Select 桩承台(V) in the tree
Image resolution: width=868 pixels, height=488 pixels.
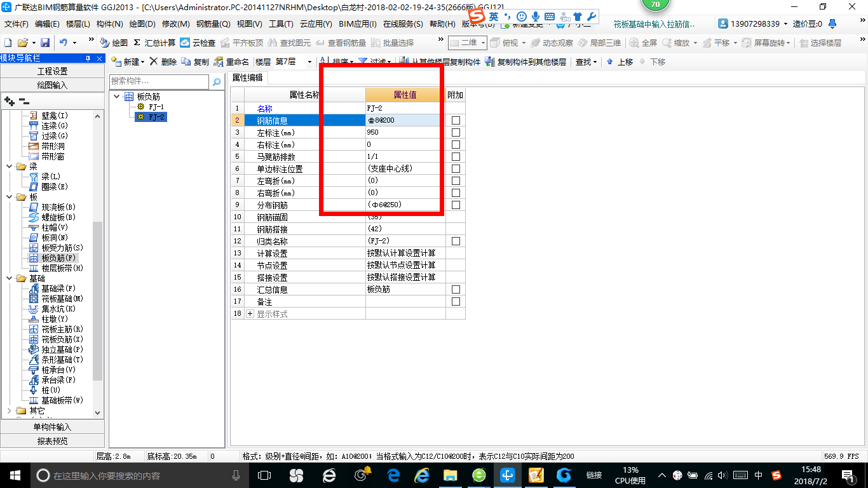[58, 370]
